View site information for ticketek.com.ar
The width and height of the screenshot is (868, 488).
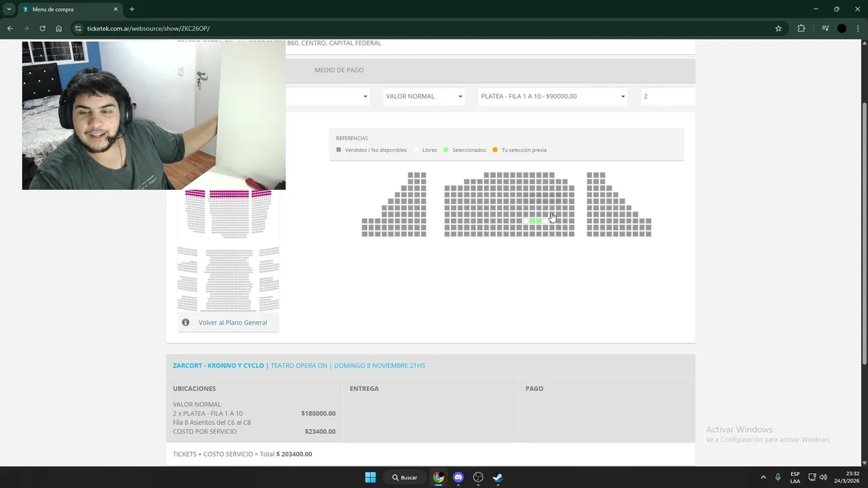pyautogui.click(x=78, y=28)
